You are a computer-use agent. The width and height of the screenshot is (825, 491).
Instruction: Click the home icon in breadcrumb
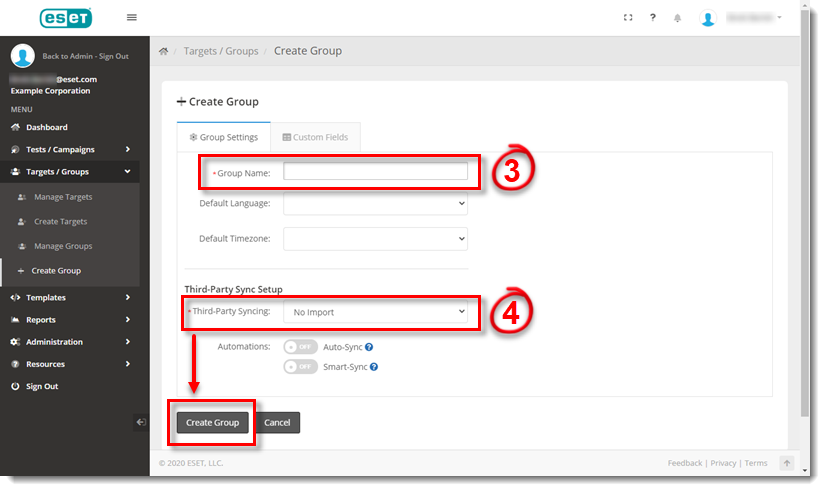(164, 51)
